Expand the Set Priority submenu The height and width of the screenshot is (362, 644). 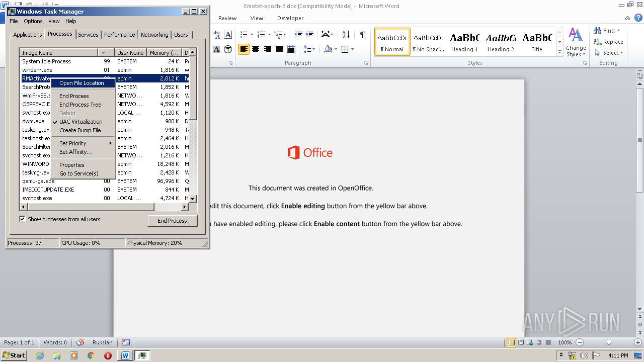click(83, 143)
